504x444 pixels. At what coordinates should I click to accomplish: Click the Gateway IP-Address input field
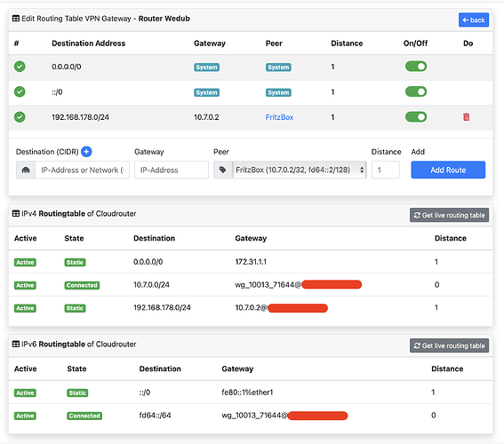(x=172, y=170)
